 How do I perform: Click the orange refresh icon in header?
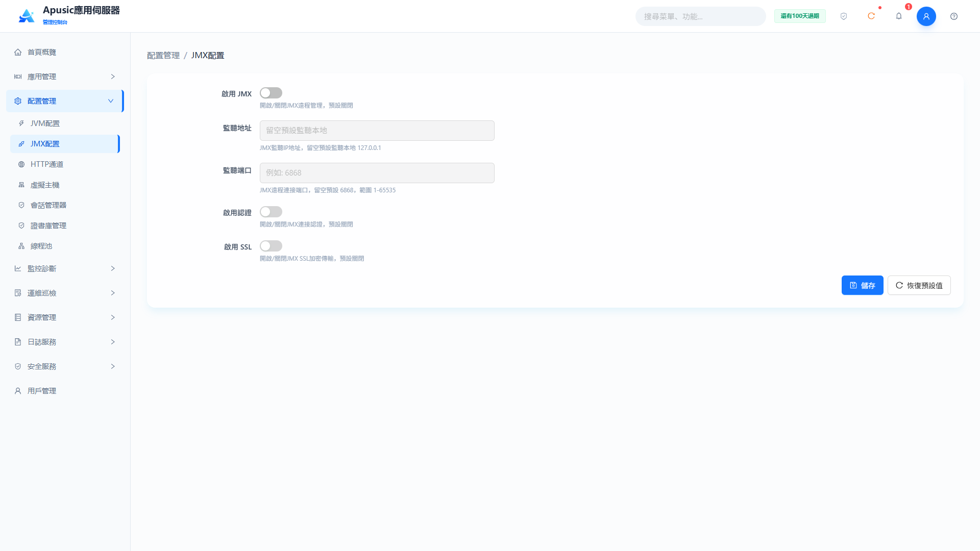pyautogui.click(x=871, y=16)
